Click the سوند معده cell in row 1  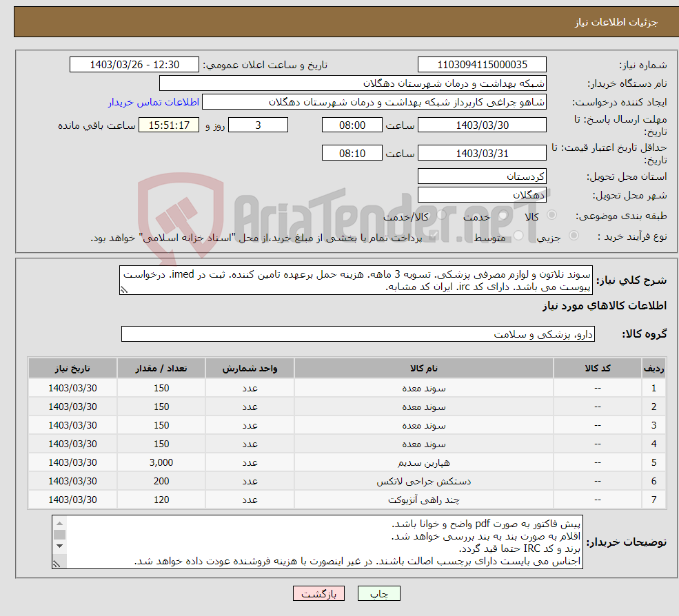424,389
